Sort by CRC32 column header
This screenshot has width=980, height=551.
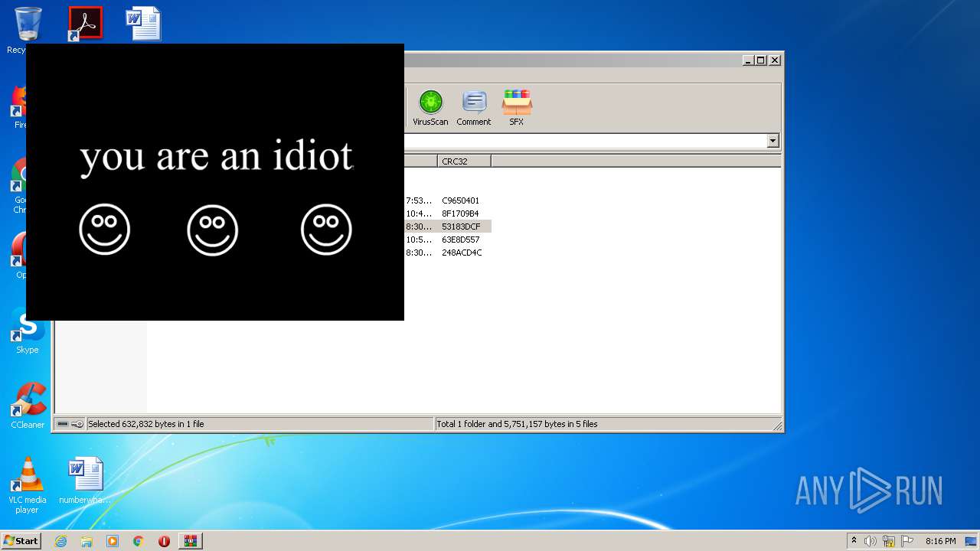tap(464, 161)
